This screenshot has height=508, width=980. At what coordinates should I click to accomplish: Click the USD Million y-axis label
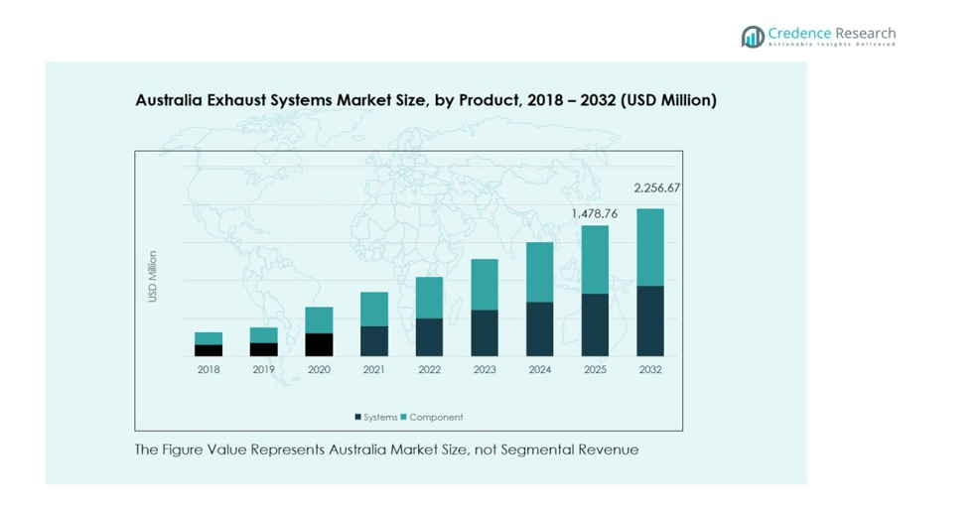point(153,277)
